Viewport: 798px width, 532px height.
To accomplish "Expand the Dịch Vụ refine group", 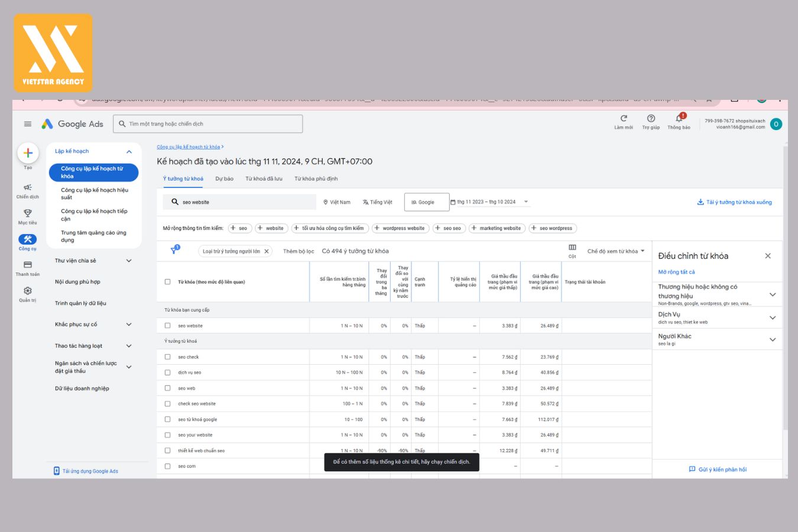I will 772,318.
